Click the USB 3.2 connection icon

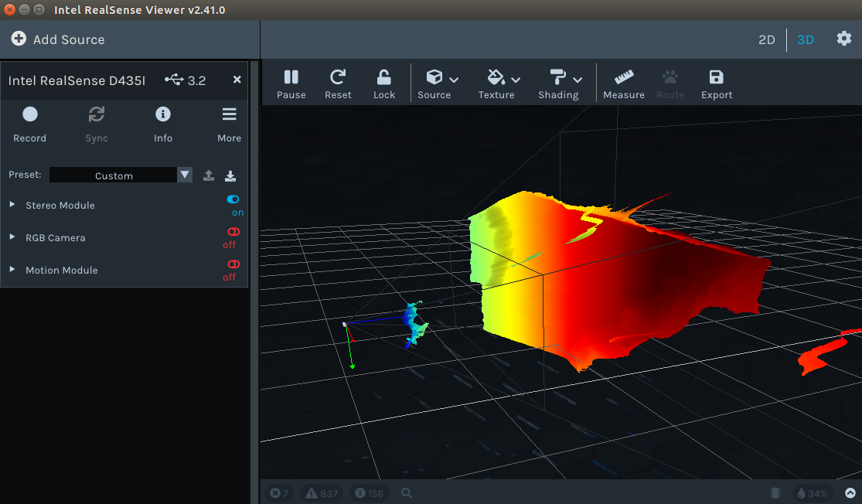click(174, 80)
